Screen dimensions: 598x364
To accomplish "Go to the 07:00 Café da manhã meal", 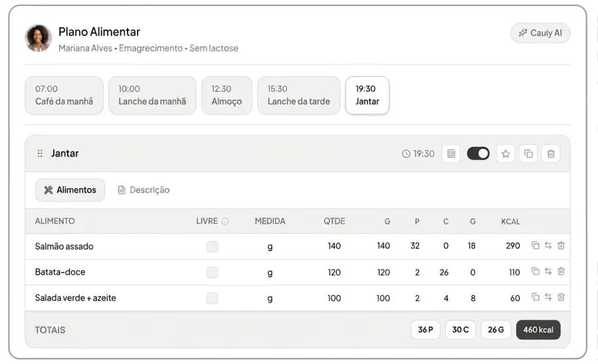I will pos(64,95).
